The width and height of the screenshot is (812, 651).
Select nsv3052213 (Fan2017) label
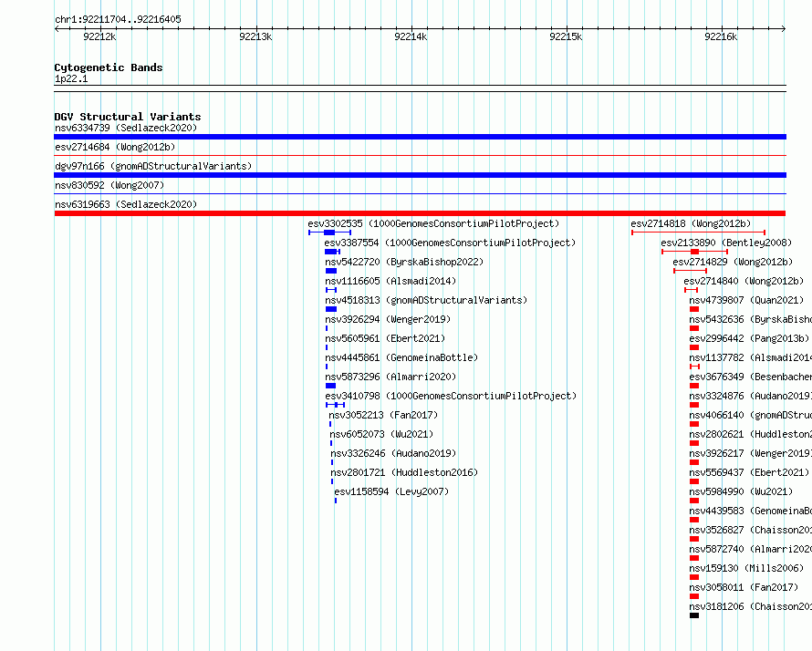382,415
